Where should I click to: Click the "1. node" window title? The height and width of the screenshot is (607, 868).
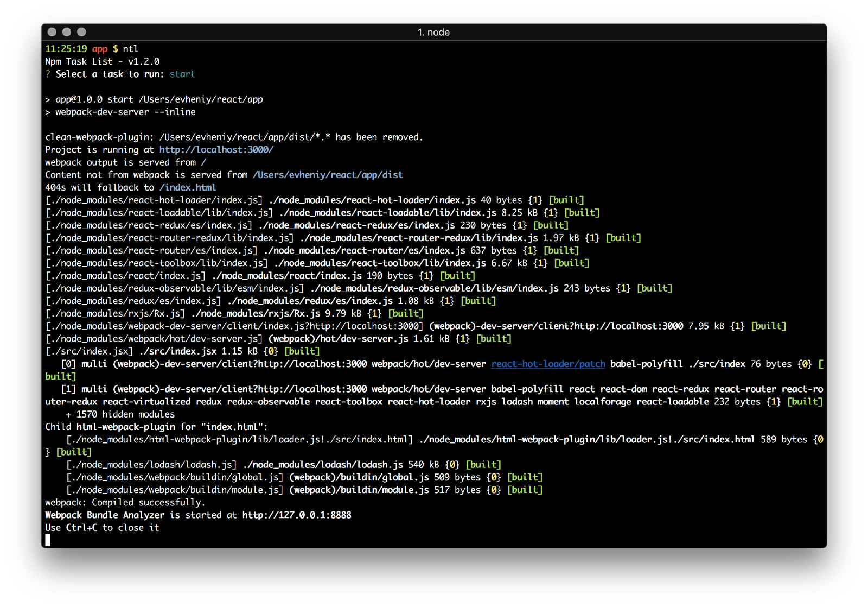(x=433, y=33)
